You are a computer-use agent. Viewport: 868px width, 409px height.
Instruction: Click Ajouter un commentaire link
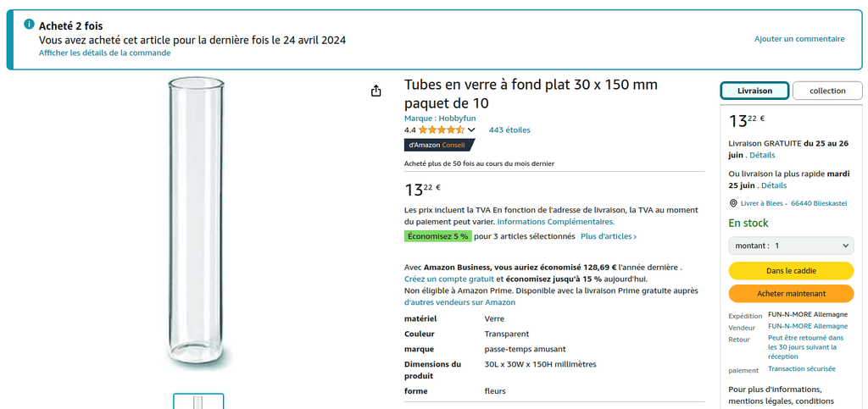[x=799, y=39]
